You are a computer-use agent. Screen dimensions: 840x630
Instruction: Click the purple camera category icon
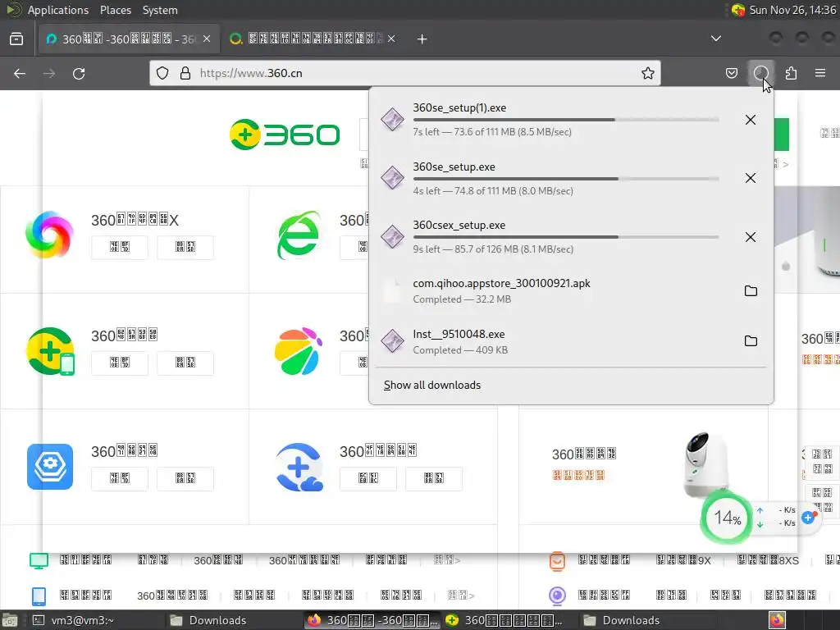pos(557,596)
